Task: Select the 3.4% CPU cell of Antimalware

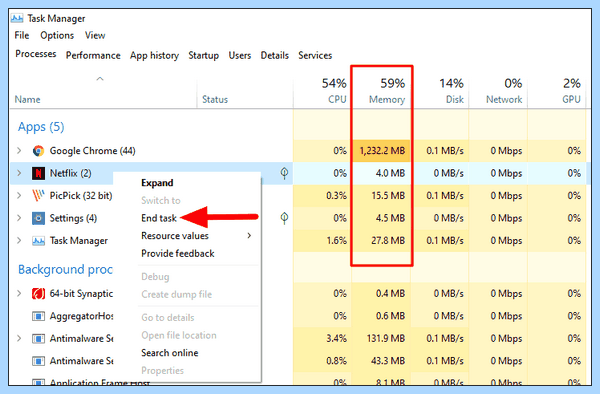Action: [322, 339]
